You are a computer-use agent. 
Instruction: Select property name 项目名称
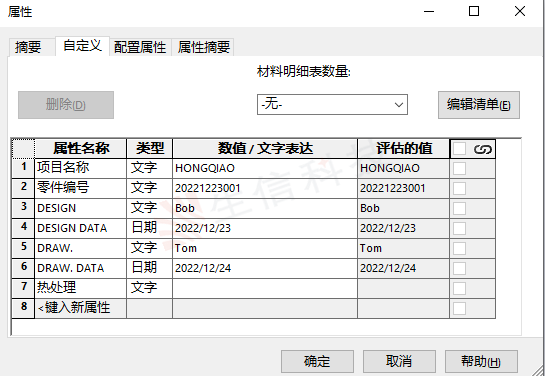pyautogui.click(x=80, y=169)
